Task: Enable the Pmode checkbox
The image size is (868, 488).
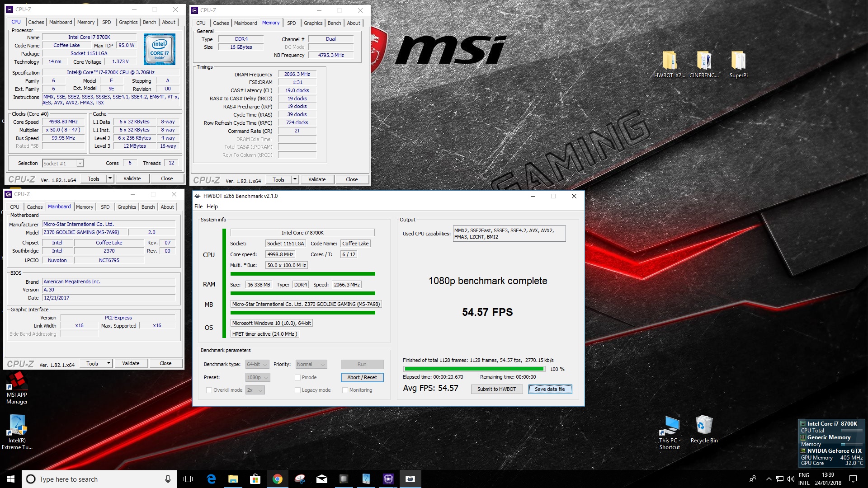Action: pyautogui.click(x=297, y=377)
